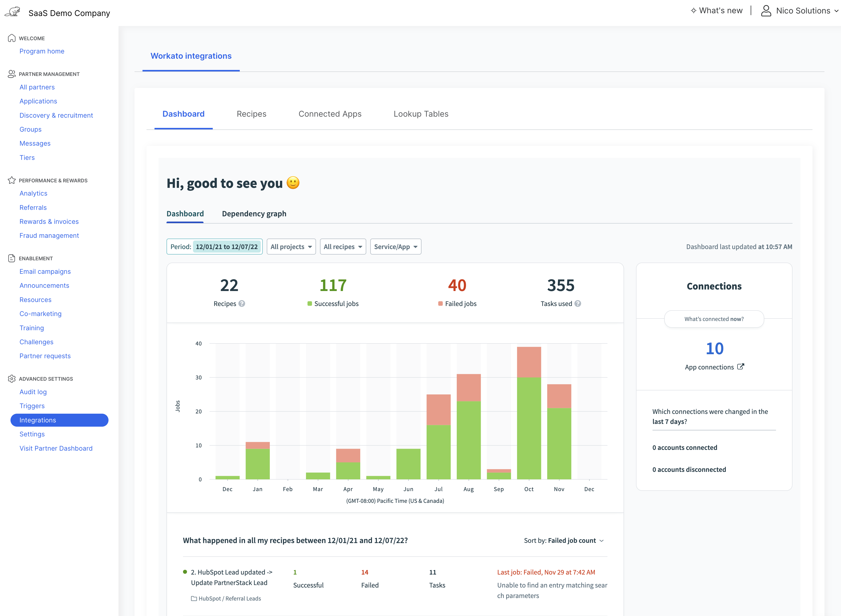Viewport: 841px width, 616px height.
Task: Open App connections external link icon
Action: coord(741,366)
